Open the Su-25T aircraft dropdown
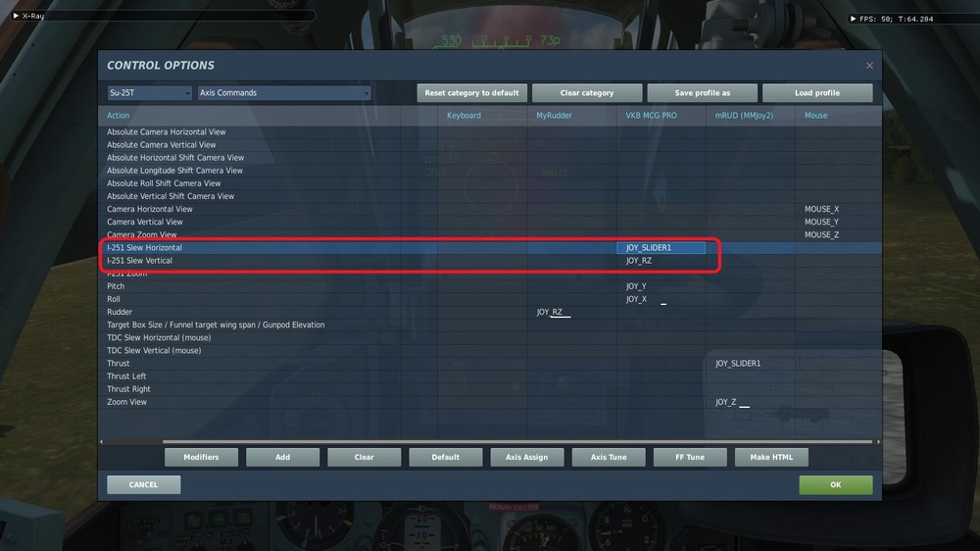980x551 pixels. 149,92
